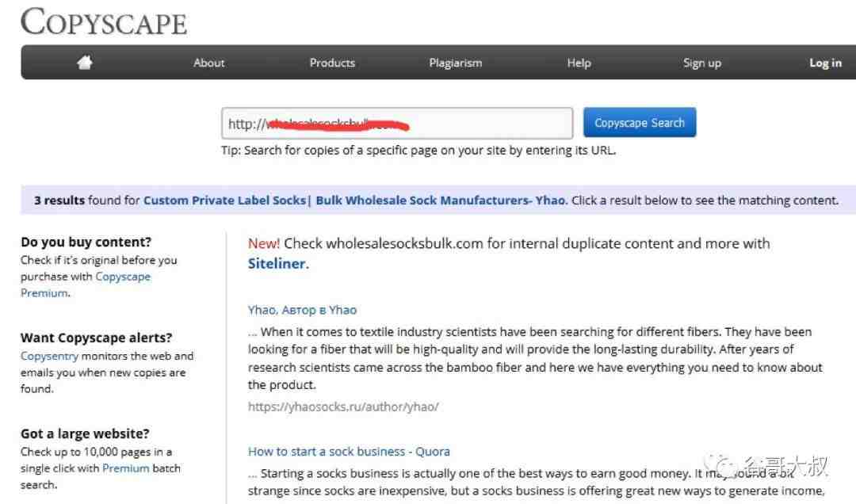
Task: Select the 'Do you buy content?' heading
Action: point(86,242)
